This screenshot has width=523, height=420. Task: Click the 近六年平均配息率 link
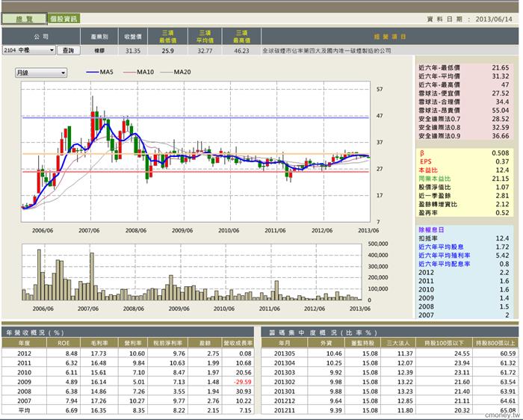tap(445, 264)
